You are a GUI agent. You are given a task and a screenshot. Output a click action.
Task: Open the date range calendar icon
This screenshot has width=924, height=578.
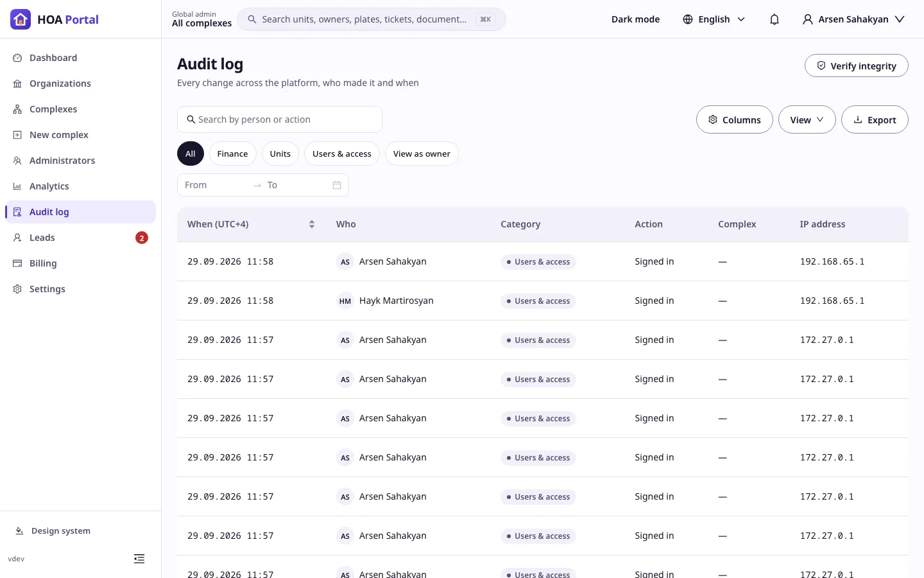pyautogui.click(x=337, y=185)
